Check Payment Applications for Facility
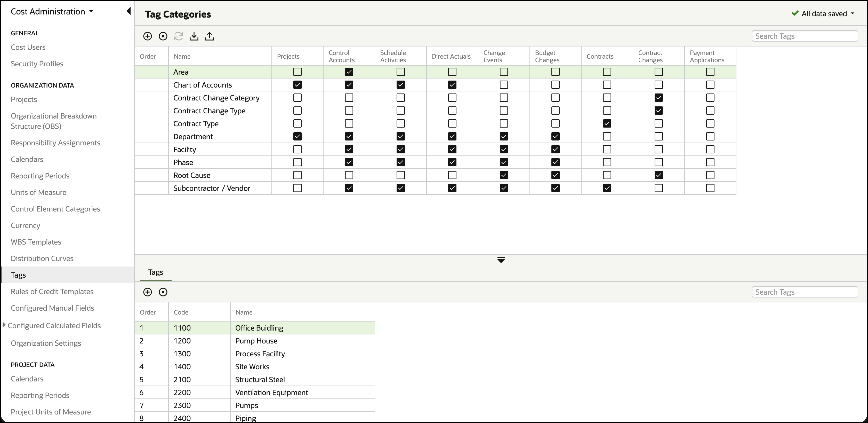Image resolution: width=868 pixels, height=423 pixels. (x=710, y=150)
